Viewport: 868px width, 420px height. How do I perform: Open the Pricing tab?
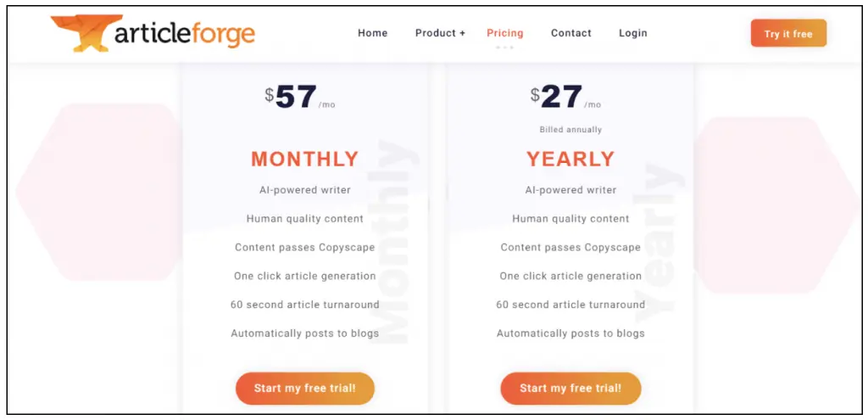pos(504,33)
